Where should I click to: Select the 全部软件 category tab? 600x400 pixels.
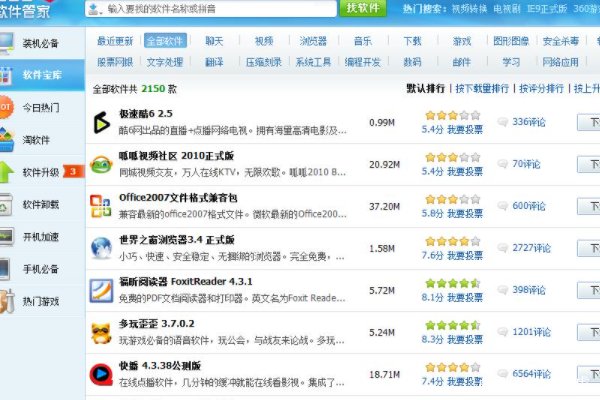click(x=165, y=41)
